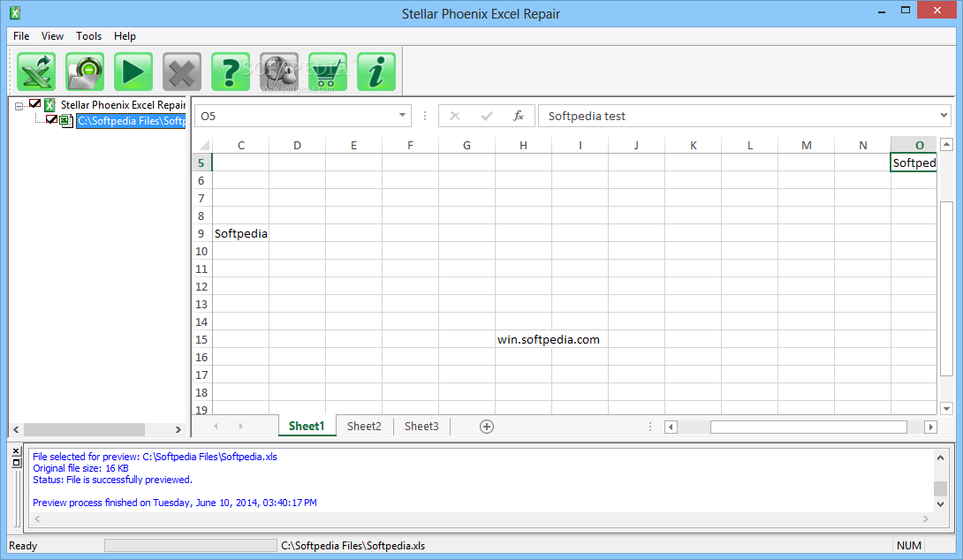
Task: Switch to the Sheet3 tab
Action: click(421, 426)
